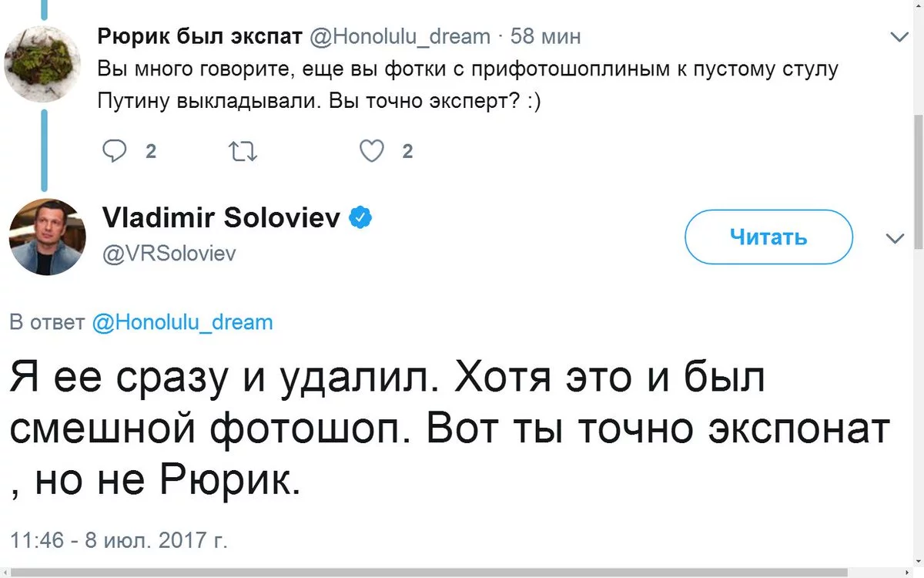
Task: Open Vladimir Soloviev's profile photo
Action: (47, 237)
